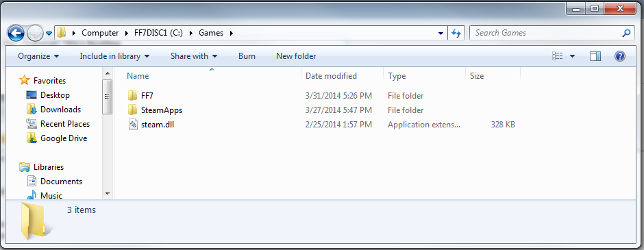Select the FF7 folder name
Image resolution: width=644 pixels, height=250 pixels.
(147, 96)
